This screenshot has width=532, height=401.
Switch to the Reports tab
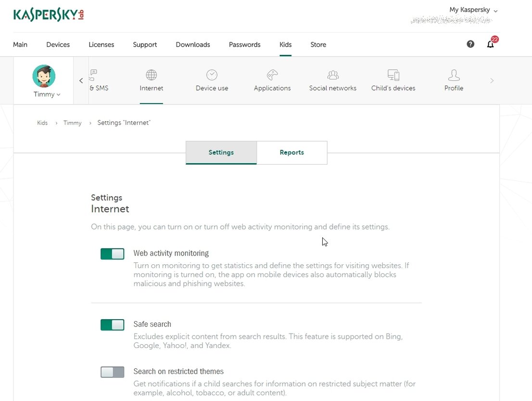(291, 152)
